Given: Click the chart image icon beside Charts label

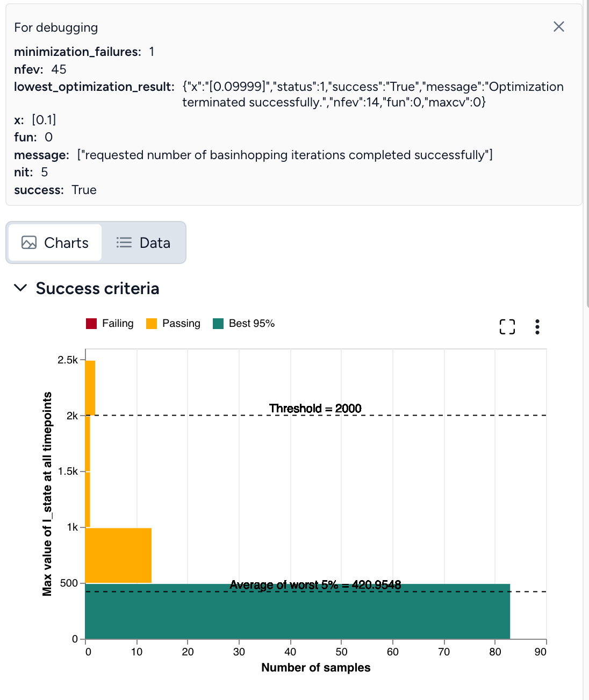Looking at the screenshot, I should (x=30, y=242).
